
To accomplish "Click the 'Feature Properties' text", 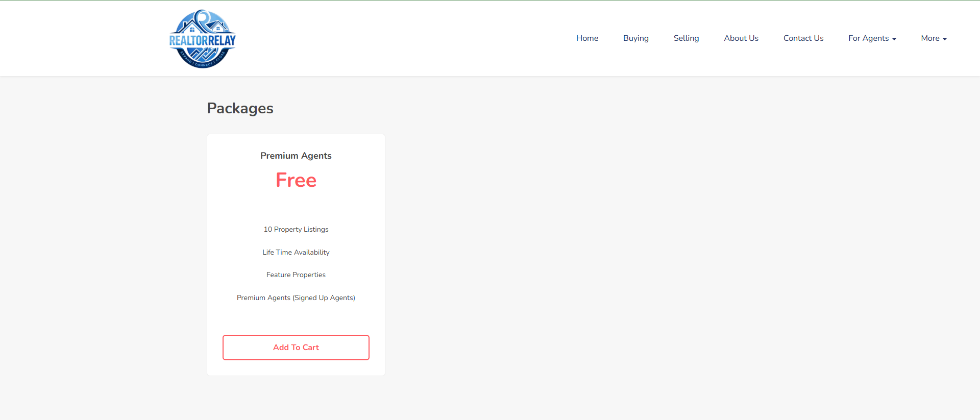I will (296, 275).
